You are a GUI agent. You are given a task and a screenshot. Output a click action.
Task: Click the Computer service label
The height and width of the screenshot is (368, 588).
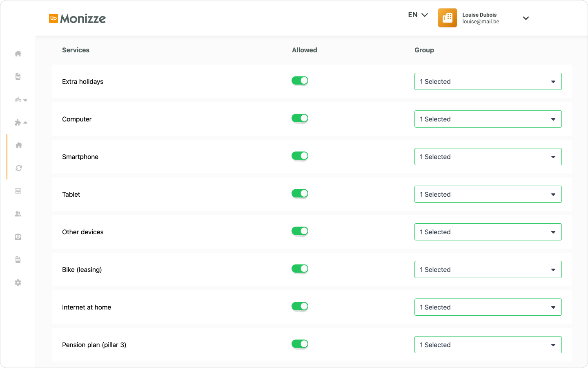(77, 119)
